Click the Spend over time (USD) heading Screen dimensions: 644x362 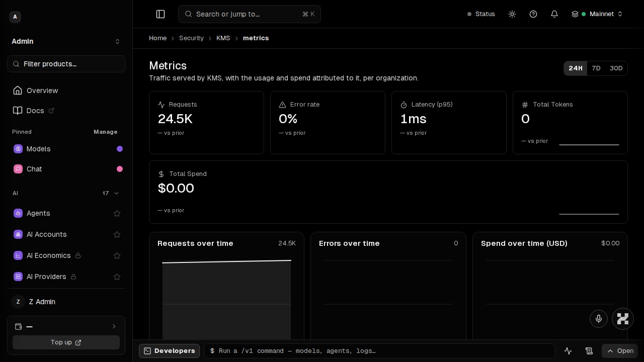click(524, 243)
